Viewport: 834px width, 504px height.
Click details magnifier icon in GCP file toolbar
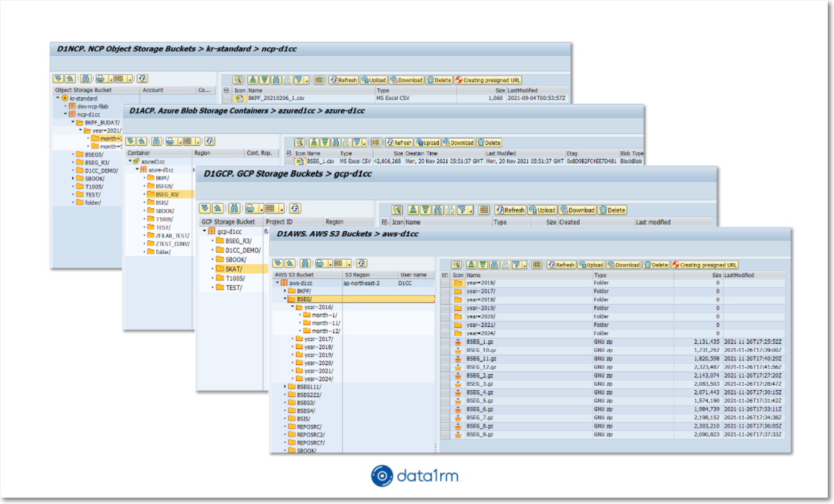[x=397, y=210]
